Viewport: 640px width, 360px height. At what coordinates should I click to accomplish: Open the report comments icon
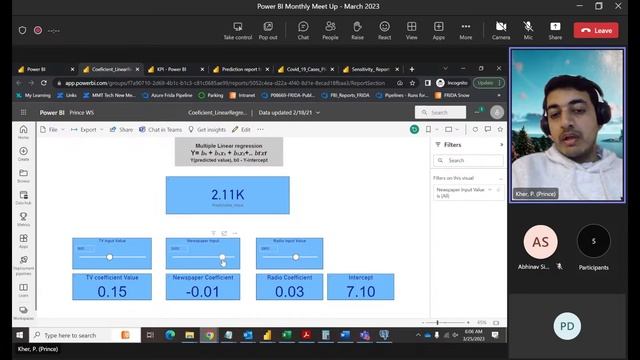pyautogui.click(x=488, y=129)
